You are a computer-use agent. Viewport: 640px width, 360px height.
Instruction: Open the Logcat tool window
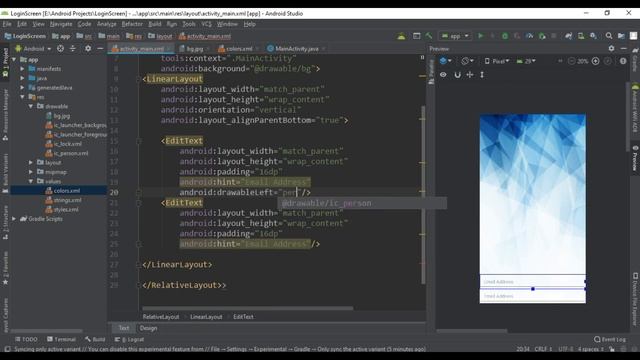(129, 339)
